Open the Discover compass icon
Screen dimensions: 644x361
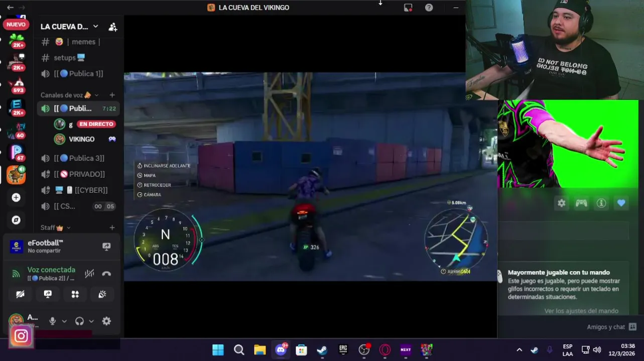(16, 220)
